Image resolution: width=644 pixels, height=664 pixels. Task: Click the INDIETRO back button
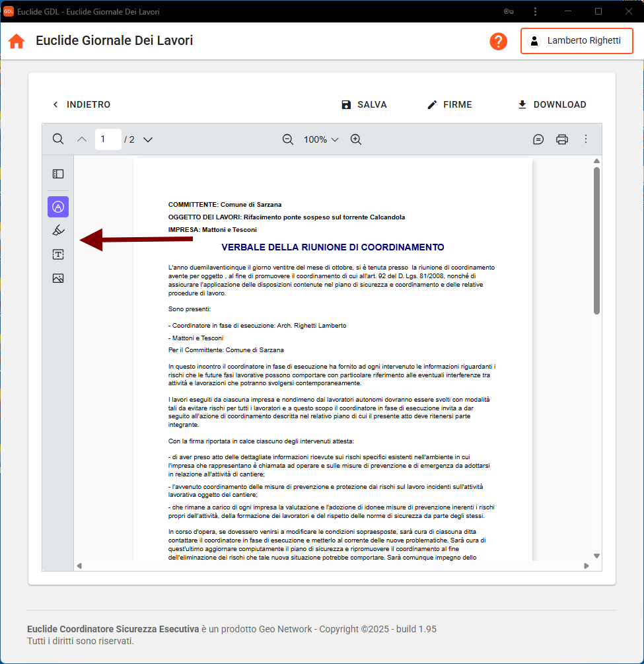pos(81,104)
